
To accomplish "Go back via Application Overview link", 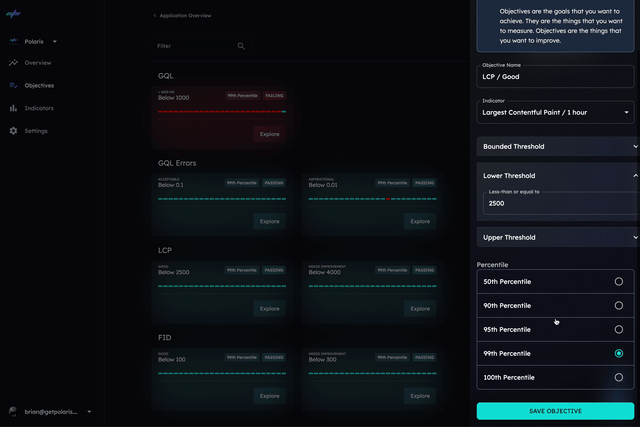I will 182,16.
